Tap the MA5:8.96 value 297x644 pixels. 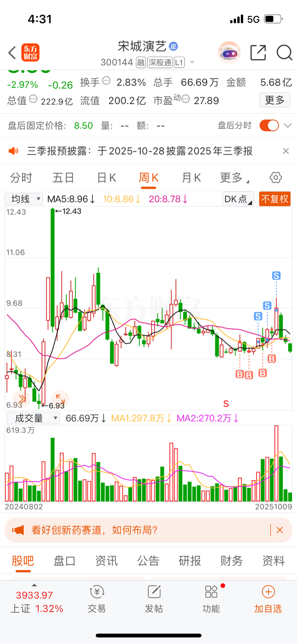coord(71,199)
